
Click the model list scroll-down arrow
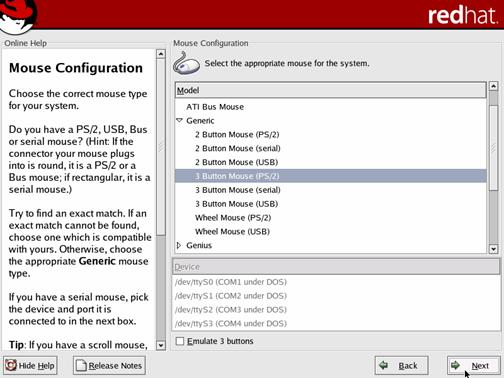[x=493, y=249]
